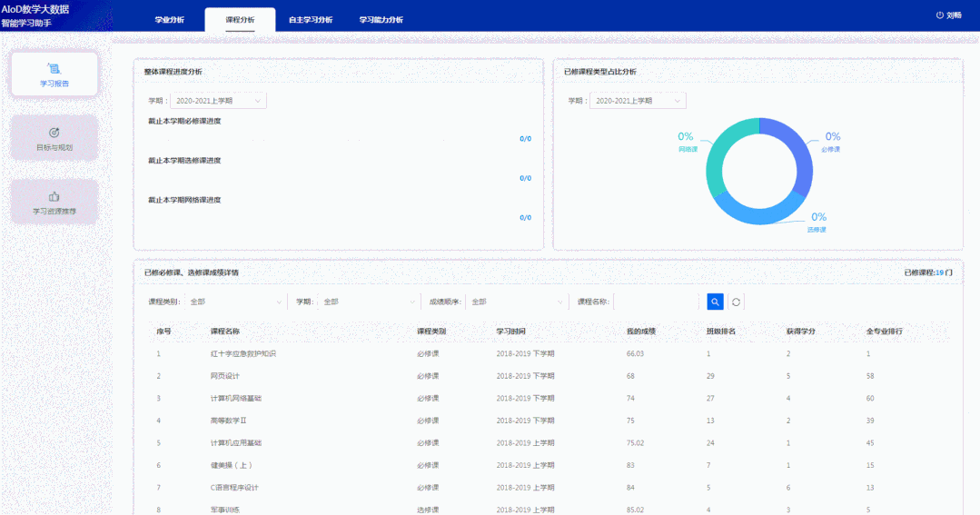Viewport: 980px width, 515px height.
Task: Click the blue search magnifier button
Action: tap(716, 302)
